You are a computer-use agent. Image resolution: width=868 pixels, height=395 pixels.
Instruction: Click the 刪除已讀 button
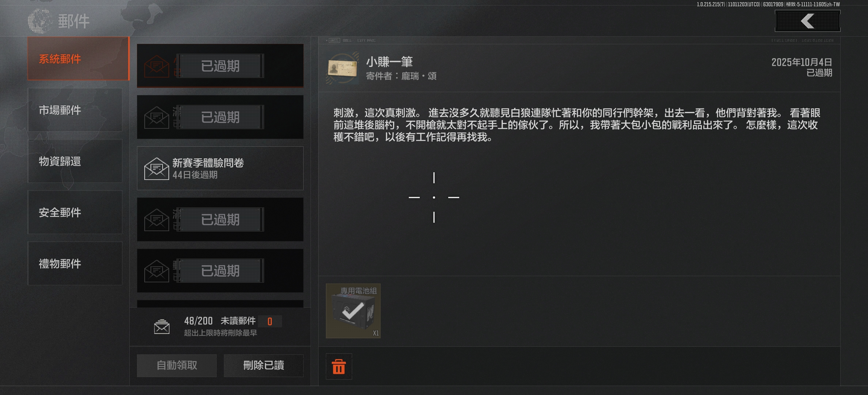pyautogui.click(x=263, y=365)
